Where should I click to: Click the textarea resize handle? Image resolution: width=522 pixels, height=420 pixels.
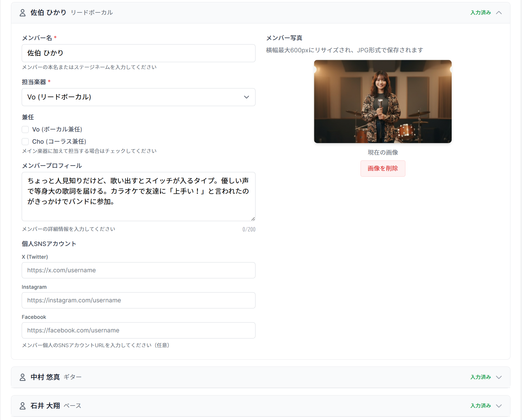tap(253, 219)
